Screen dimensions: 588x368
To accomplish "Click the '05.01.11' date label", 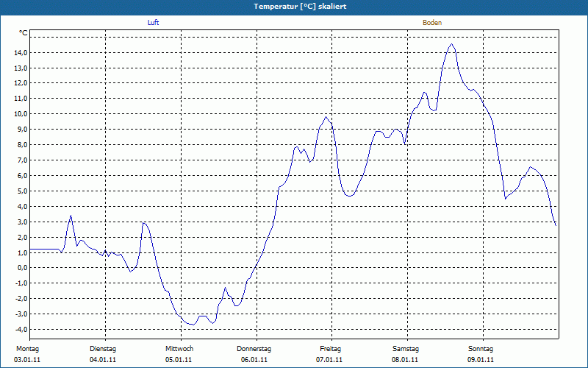I will click(179, 360).
